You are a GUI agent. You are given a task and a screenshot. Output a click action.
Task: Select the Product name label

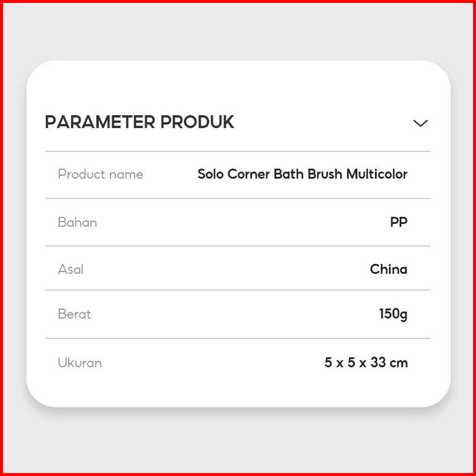[100, 175]
